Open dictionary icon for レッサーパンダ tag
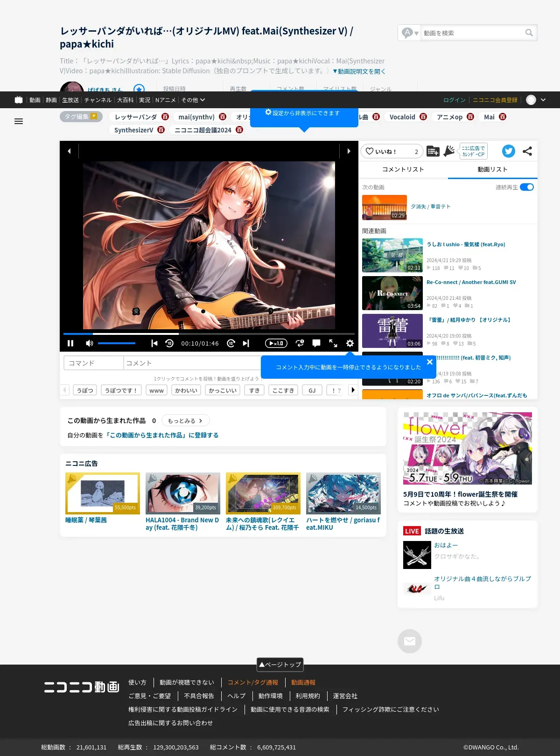This screenshot has width=560, height=756. [x=165, y=117]
